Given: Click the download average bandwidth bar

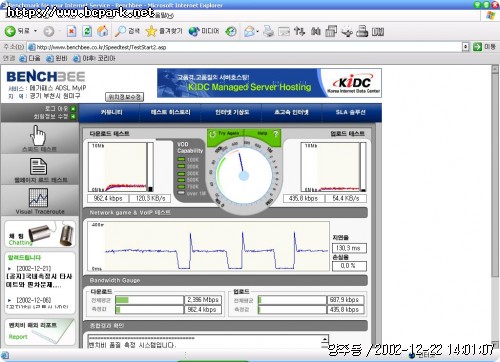Looking at the screenshot, I should coord(149,300).
